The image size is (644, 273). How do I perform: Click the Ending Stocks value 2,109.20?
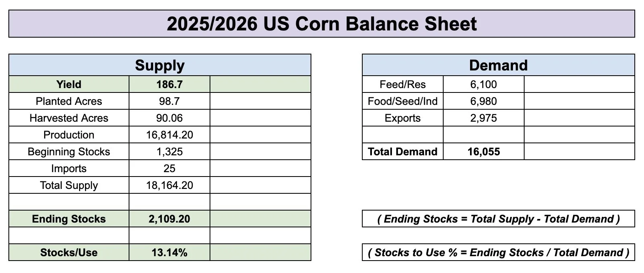(170, 219)
